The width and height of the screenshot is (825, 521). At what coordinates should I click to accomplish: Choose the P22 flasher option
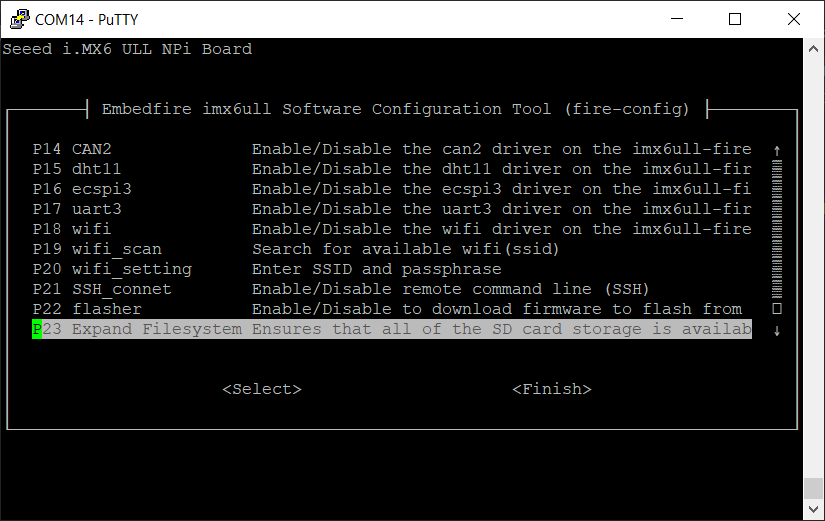pyautogui.click(x=392, y=309)
